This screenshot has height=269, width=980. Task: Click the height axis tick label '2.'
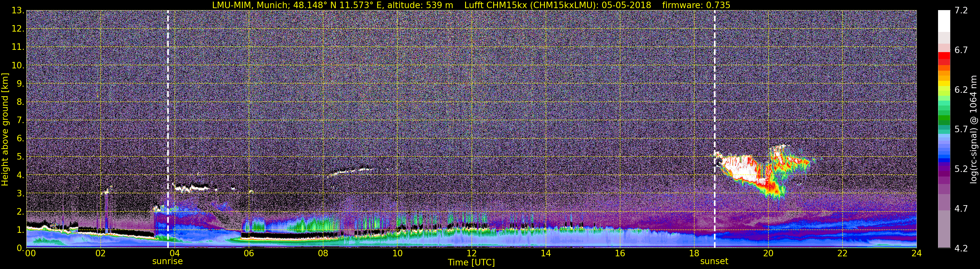(20, 211)
